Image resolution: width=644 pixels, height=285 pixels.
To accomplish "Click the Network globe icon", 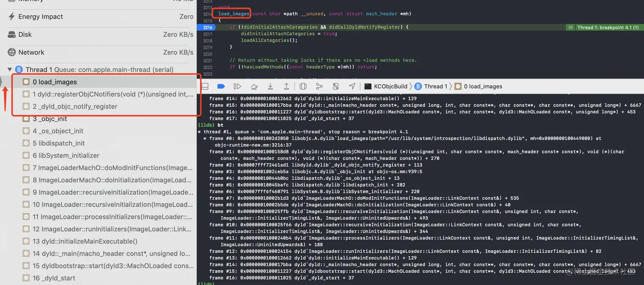I will tap(11, 52).
